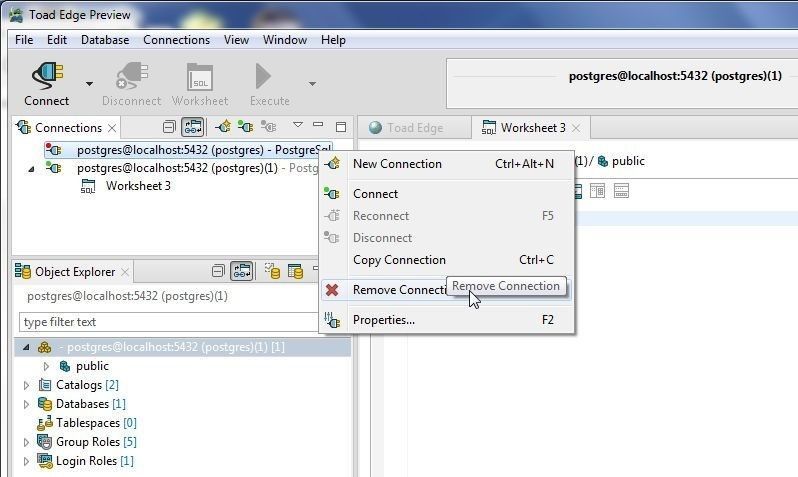Viewport: 798px width, 477px height.
Task: Open the Window menu
Action: pyautogui.click(x=284, y=40)
